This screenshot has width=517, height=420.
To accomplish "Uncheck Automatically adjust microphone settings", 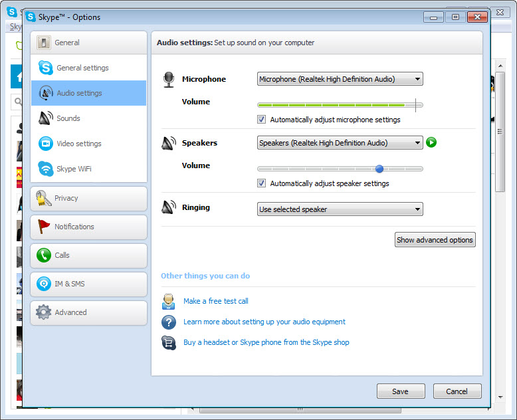I will point(261,120).
